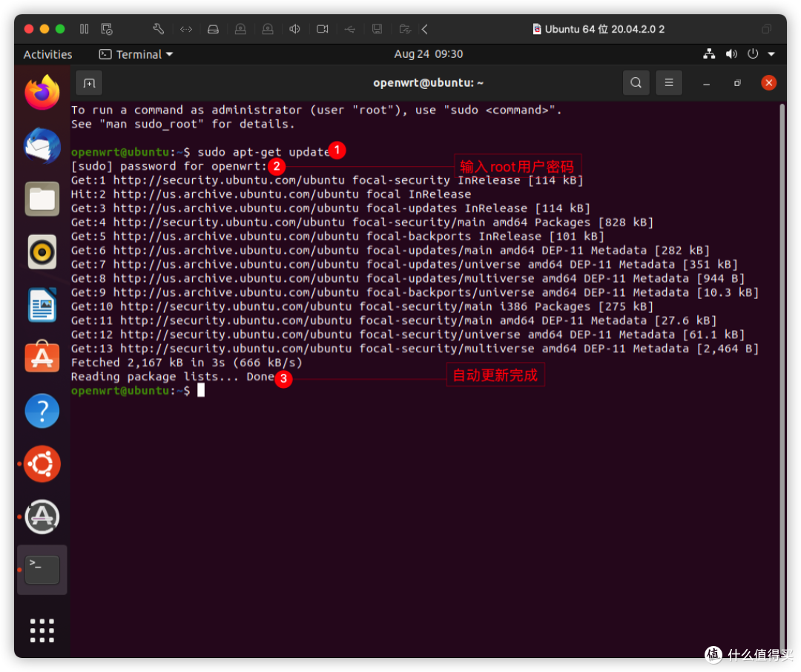Launch Thunderbird Mail from the dock
The width and height of the screenshot is (801, 672).
pos(42,145)
